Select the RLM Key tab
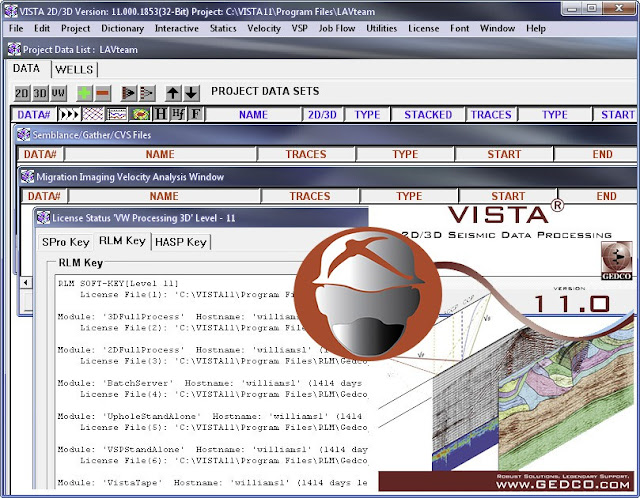Screen dimensions: 640x498 [122, 241]
